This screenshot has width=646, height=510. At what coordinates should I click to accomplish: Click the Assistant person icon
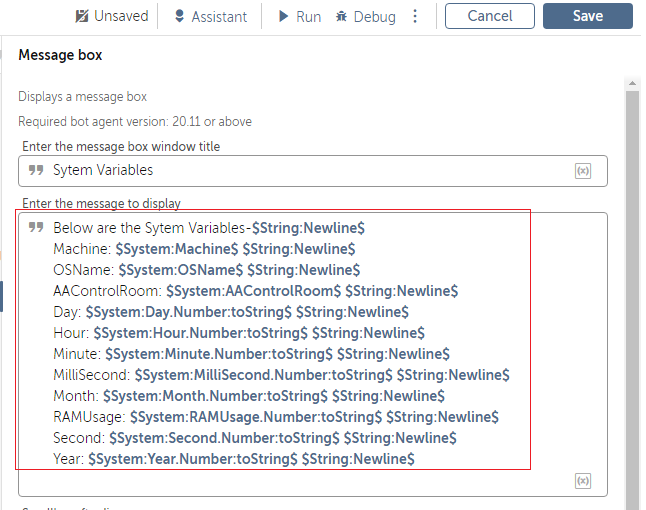179,16
